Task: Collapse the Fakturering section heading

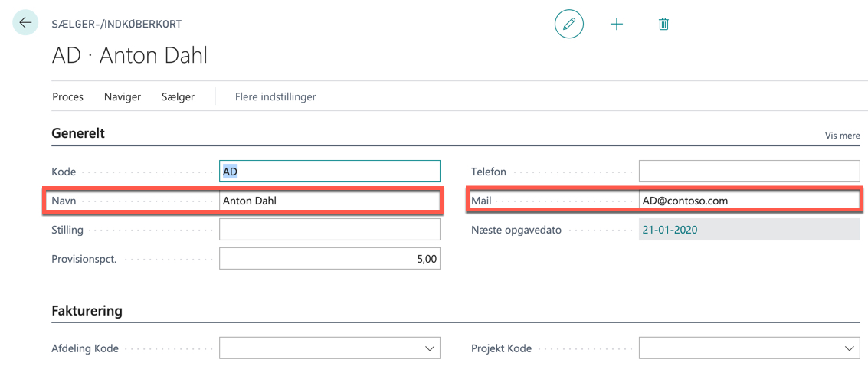Action: click(x=87, y=311)
